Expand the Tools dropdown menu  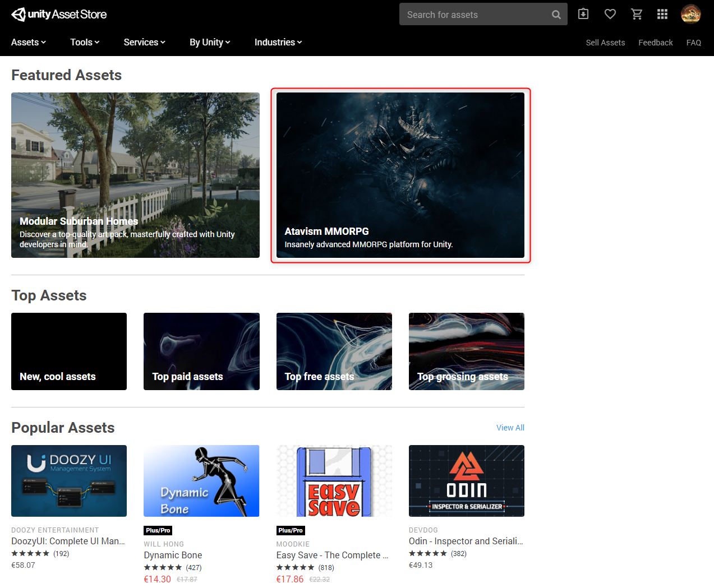coord(85,42)
